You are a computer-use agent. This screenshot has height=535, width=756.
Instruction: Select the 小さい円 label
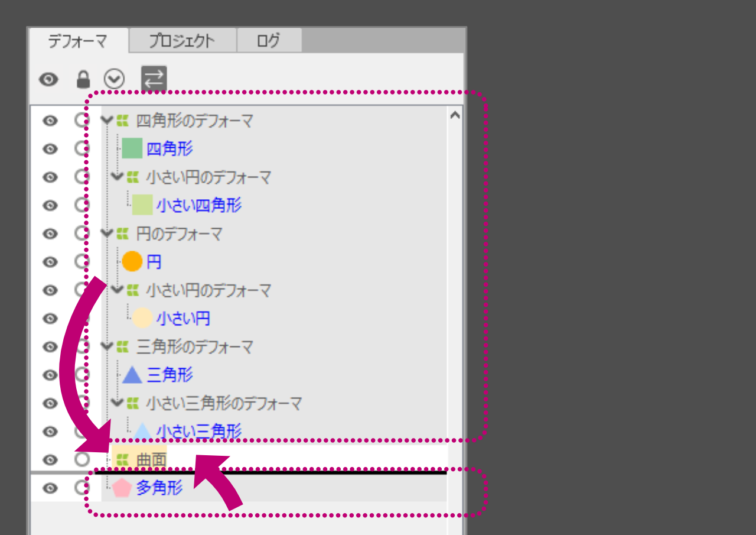[x=183, y=319]
